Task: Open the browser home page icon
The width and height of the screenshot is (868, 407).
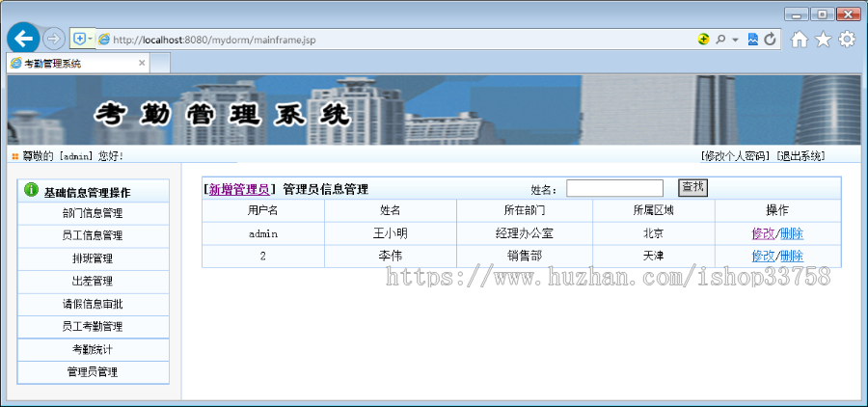Action: 799,40
